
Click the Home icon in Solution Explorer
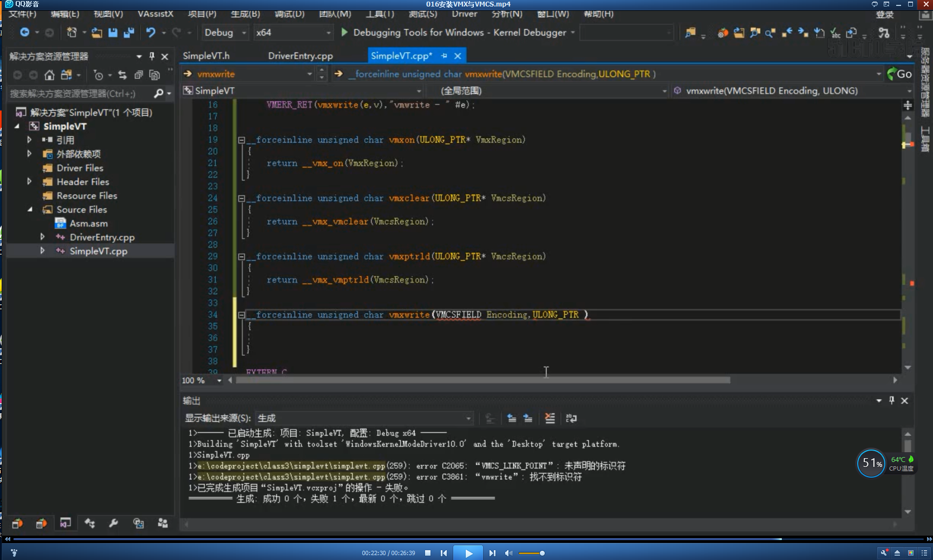pyautogui.click(x=49, y=75)
